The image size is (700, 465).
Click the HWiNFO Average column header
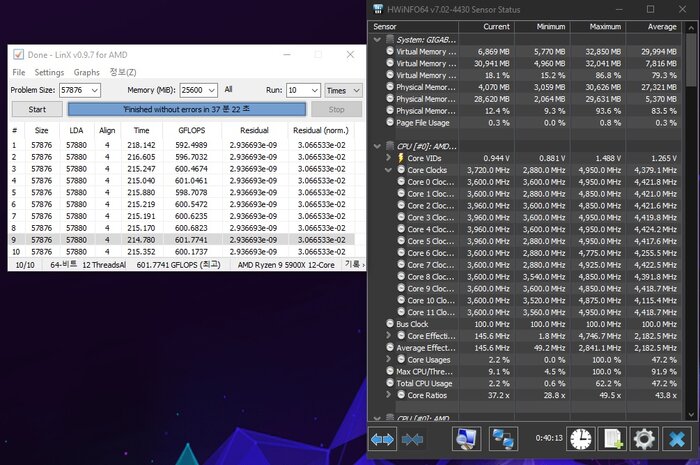(x=654, y=27)
